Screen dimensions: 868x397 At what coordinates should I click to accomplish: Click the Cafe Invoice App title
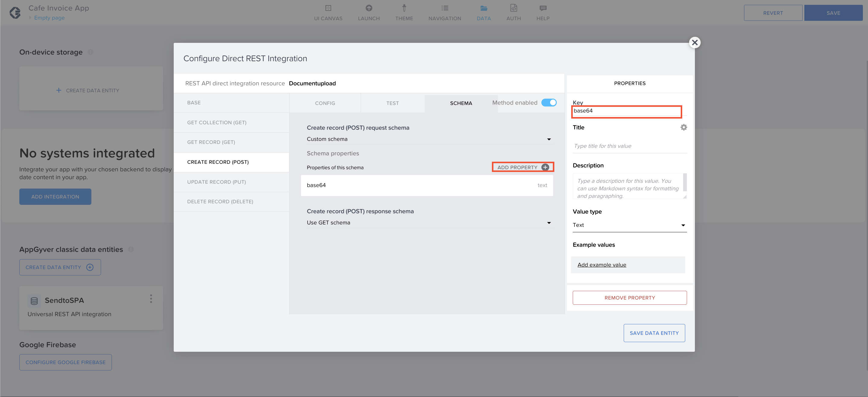(59, 8)
